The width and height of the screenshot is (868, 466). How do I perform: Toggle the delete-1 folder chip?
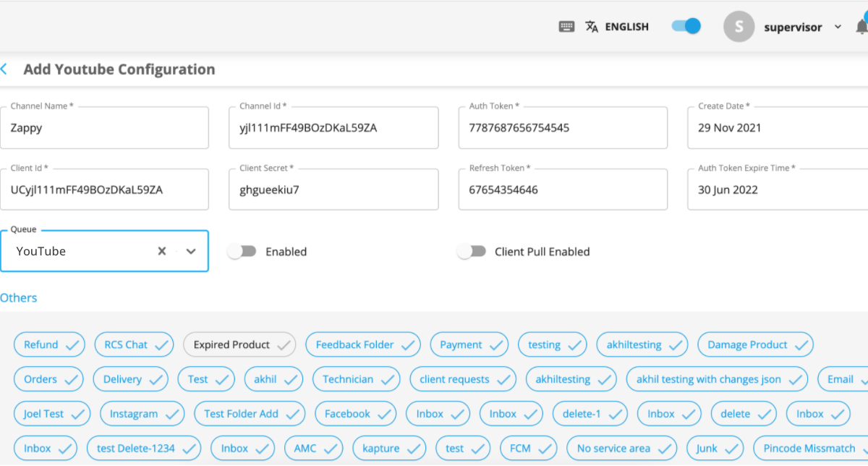[590, 414]
